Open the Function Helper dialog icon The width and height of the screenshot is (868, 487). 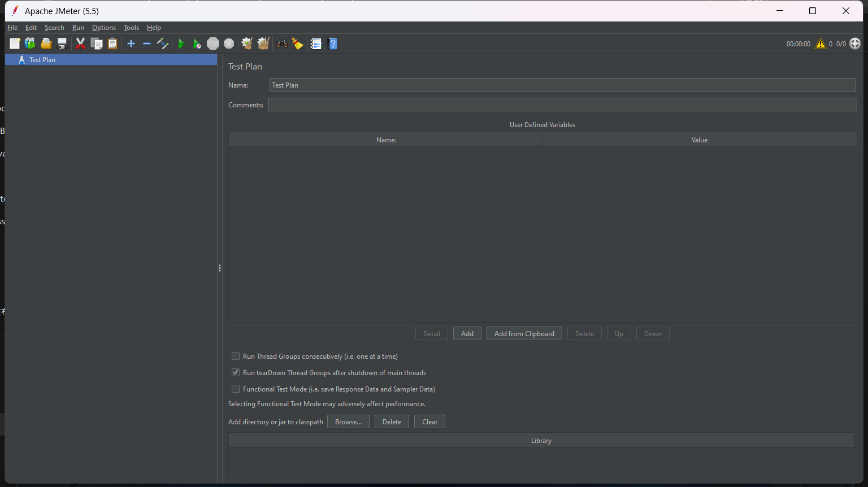point(316,44)
